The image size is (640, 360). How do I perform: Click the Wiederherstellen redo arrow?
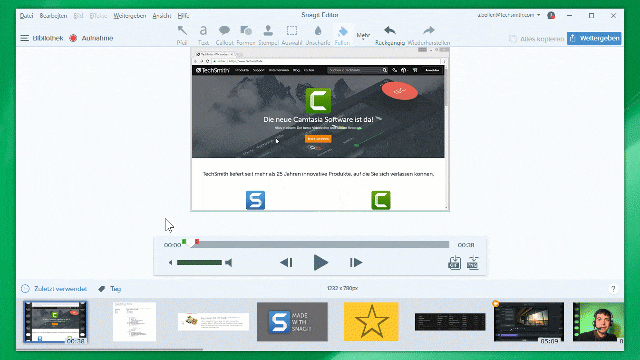[429, 34]
